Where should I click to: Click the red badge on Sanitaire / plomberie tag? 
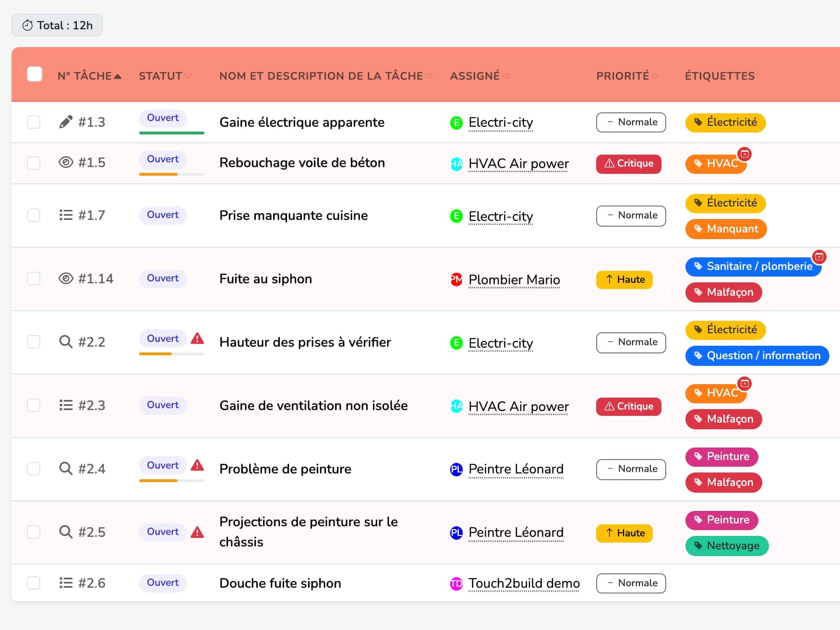819,257
